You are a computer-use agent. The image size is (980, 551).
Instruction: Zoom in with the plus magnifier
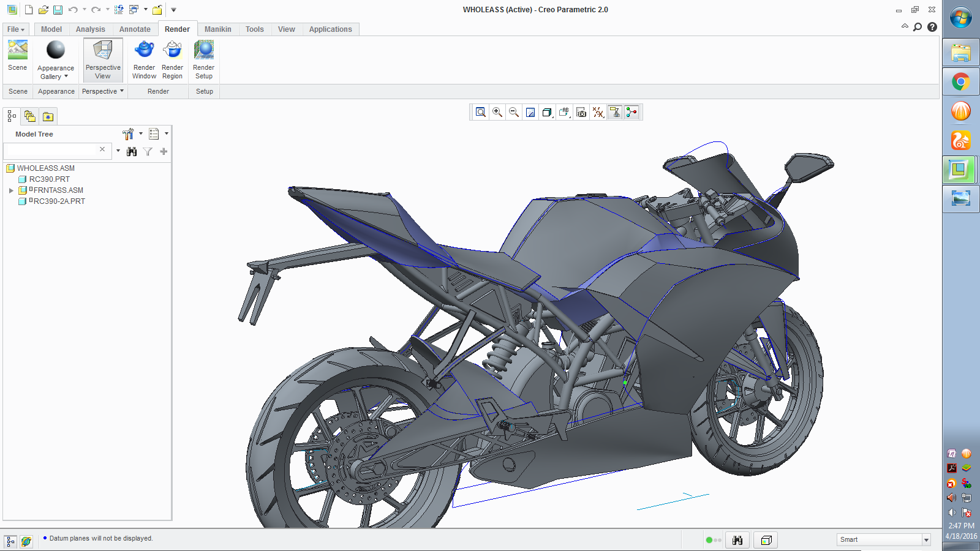click(497, 112)
